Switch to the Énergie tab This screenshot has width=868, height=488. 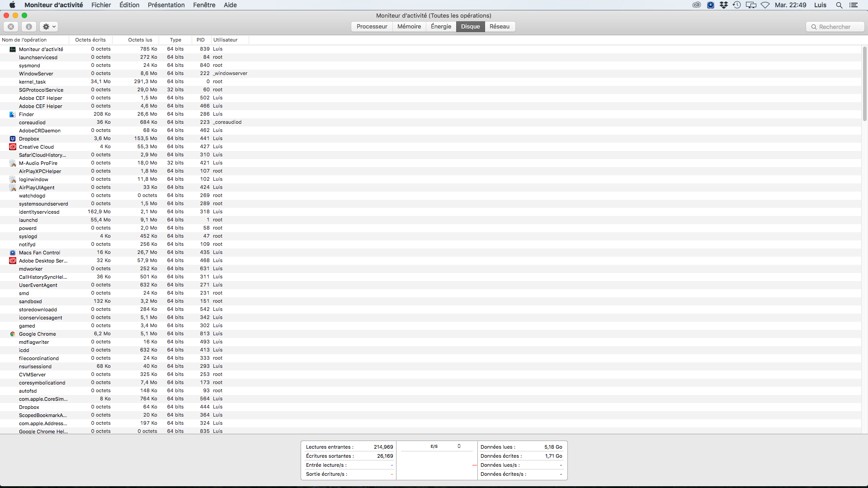tap(441, 27)
